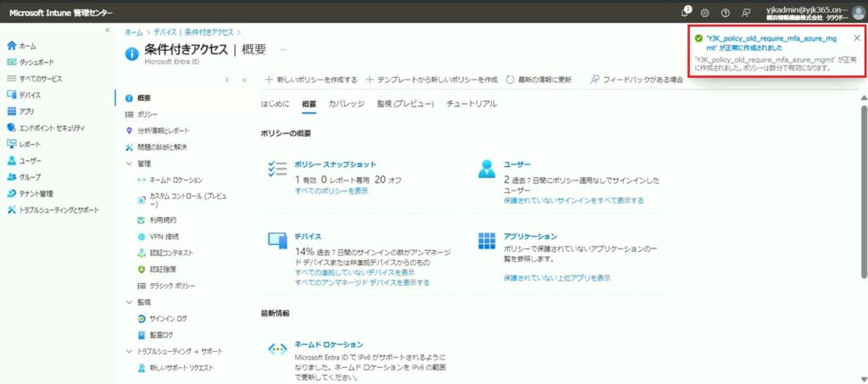The width and height of the screenshot is (868, 384).
Task: Open 認証コンテキスト menu item
Action: (165, 253)
